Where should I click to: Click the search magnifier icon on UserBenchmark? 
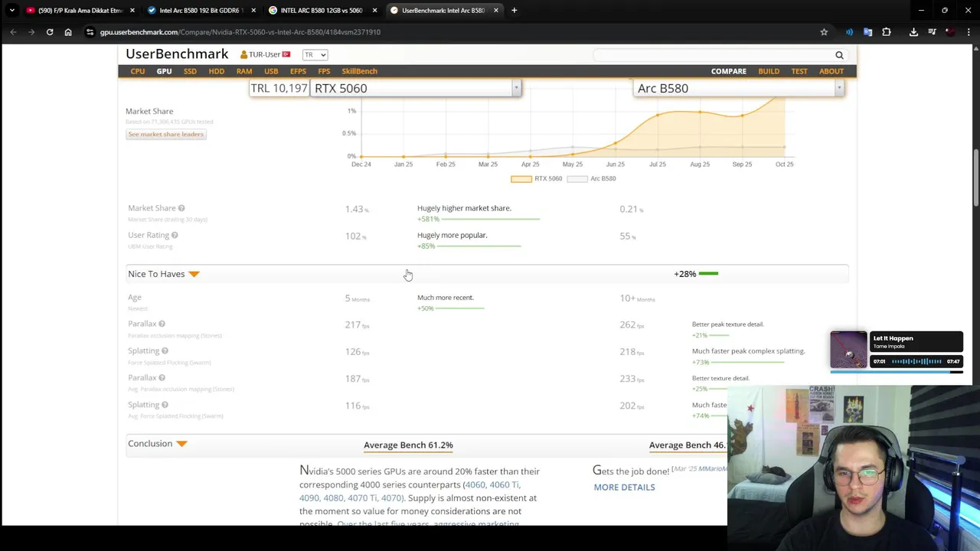coord(839,55)
